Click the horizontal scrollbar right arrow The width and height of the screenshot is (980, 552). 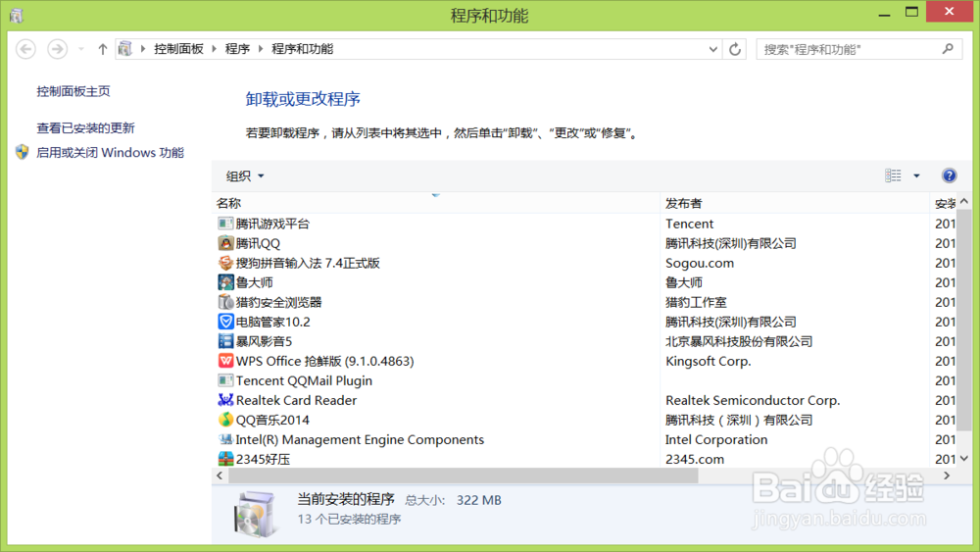(947, 476)
